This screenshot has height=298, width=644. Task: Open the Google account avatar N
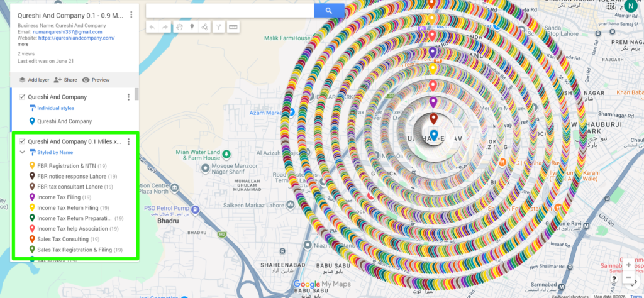pyautogui.click(x=630, y=7)
